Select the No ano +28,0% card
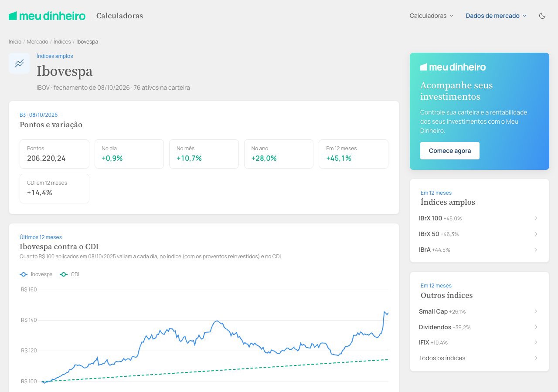Screen dimensions: 558x392 [279, 154]
